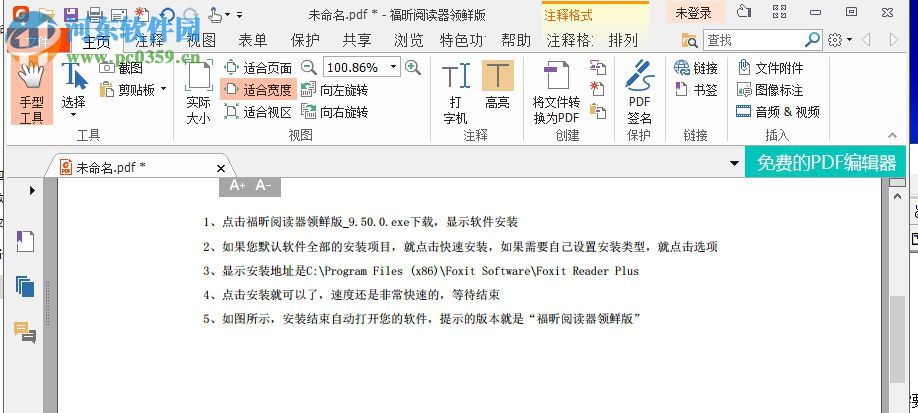Open the search settings gear dropdown
918x413 pixels.
tap(840, 40)
